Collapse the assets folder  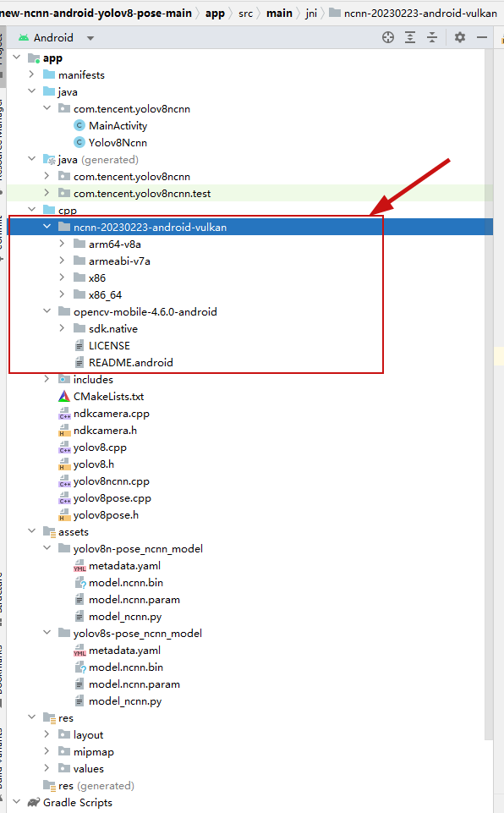[31, 531]
